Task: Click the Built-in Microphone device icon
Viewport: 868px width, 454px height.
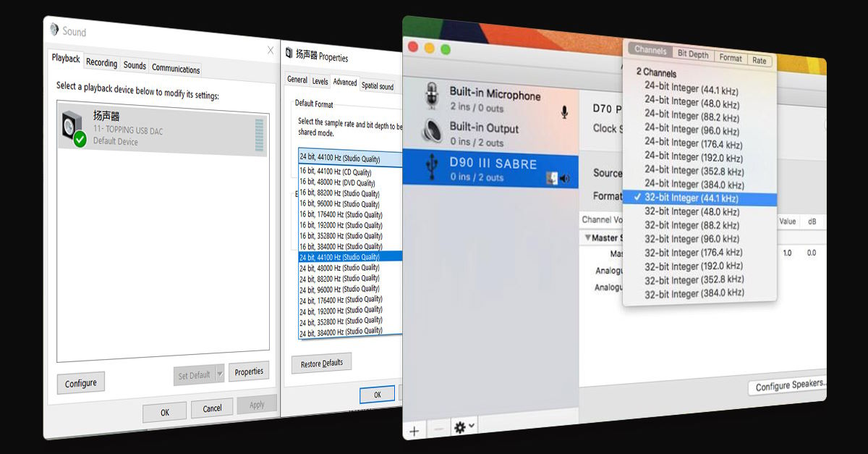Action: click(432, 97)
